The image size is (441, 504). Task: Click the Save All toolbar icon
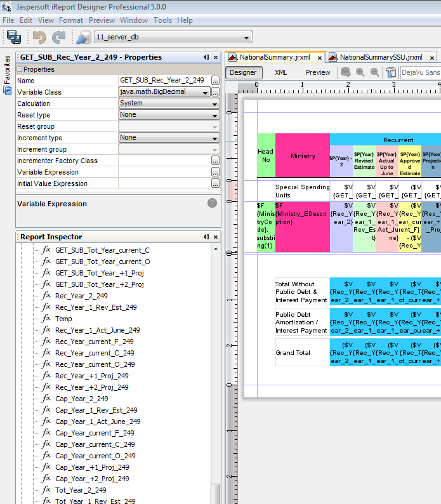tap(14, 37)
